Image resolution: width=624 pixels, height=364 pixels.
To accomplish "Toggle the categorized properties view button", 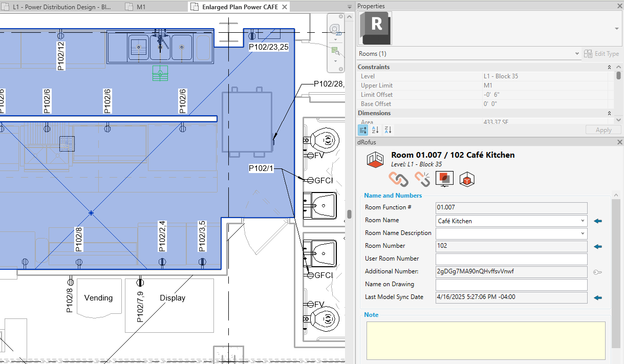I will tap(362, 130).
